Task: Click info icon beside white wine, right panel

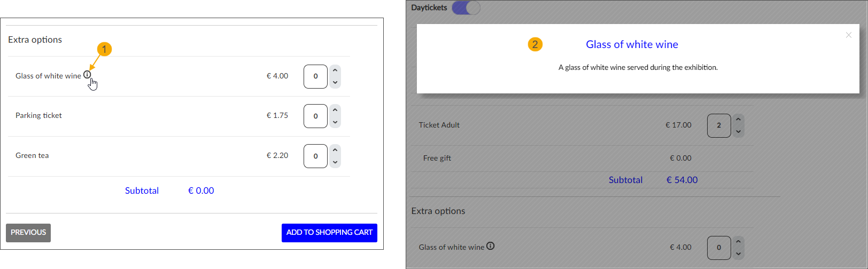Action: [x=490, y=246]
